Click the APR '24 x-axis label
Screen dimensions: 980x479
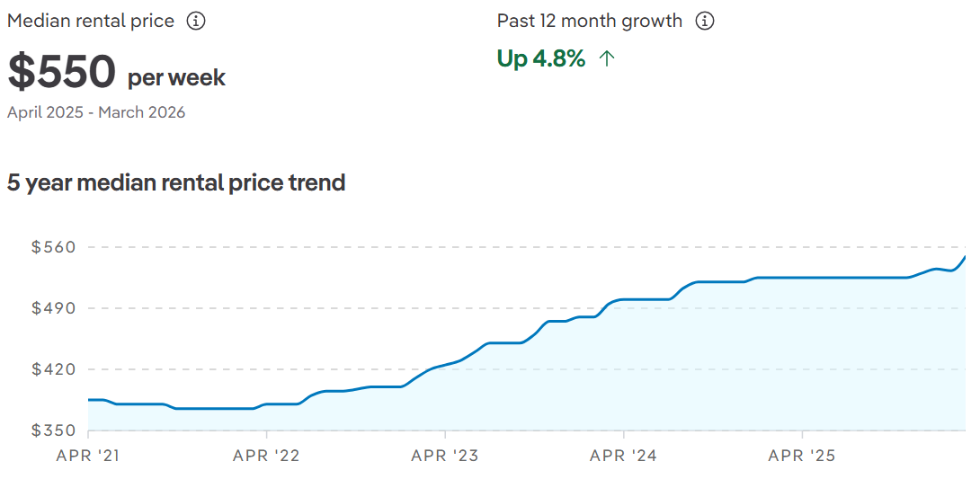point(623,456)
